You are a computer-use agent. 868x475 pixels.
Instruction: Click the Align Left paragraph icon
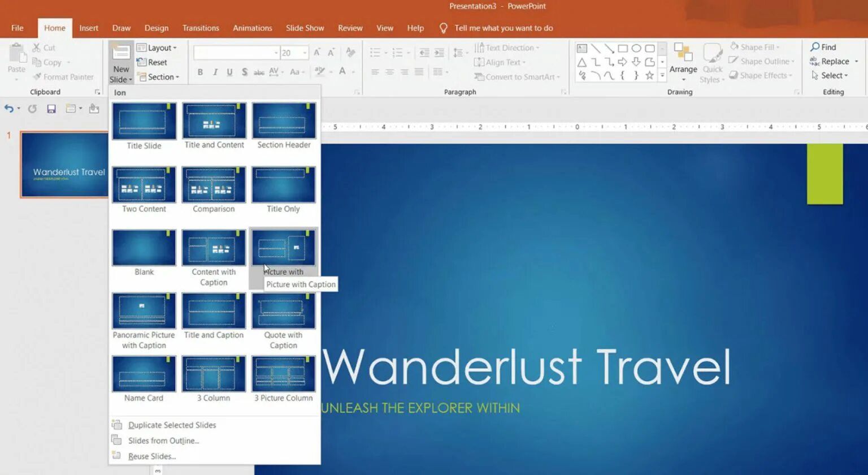pos(375,72)
